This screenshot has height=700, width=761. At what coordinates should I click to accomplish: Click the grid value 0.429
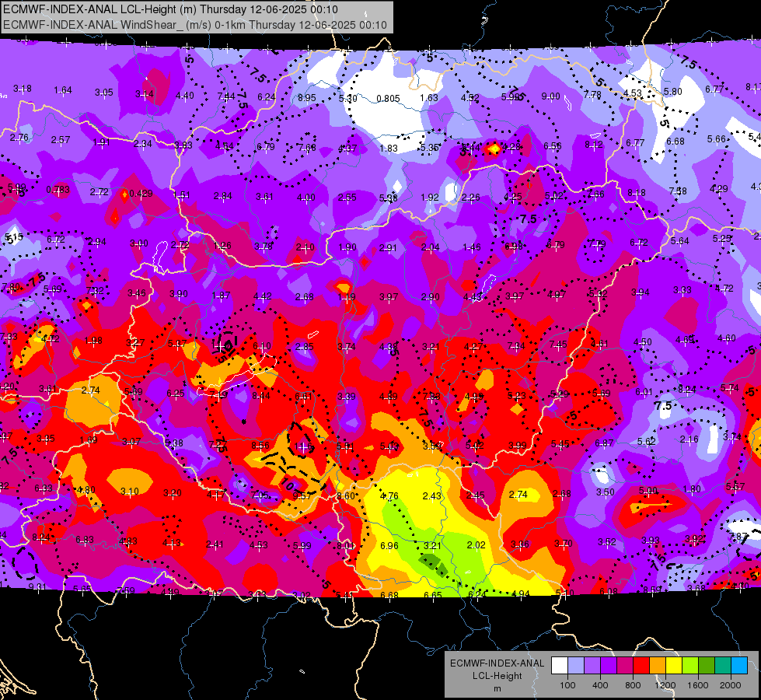(x=141, y=194)
